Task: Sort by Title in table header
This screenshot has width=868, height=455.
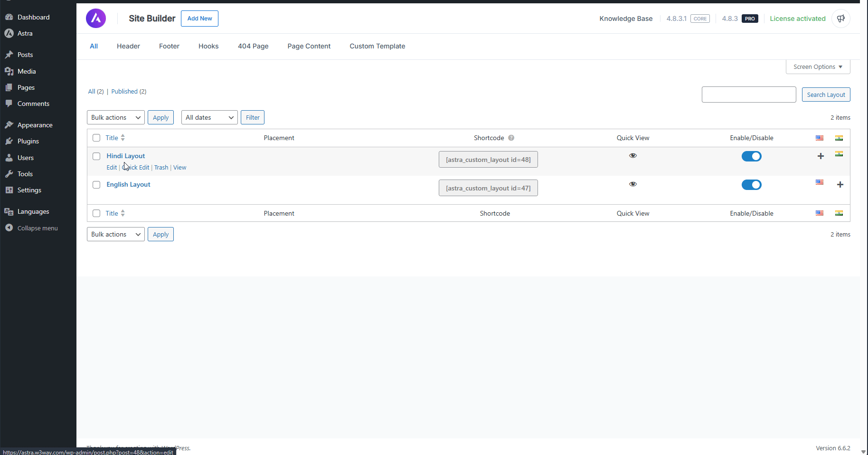Action: [x=115, y=138]
